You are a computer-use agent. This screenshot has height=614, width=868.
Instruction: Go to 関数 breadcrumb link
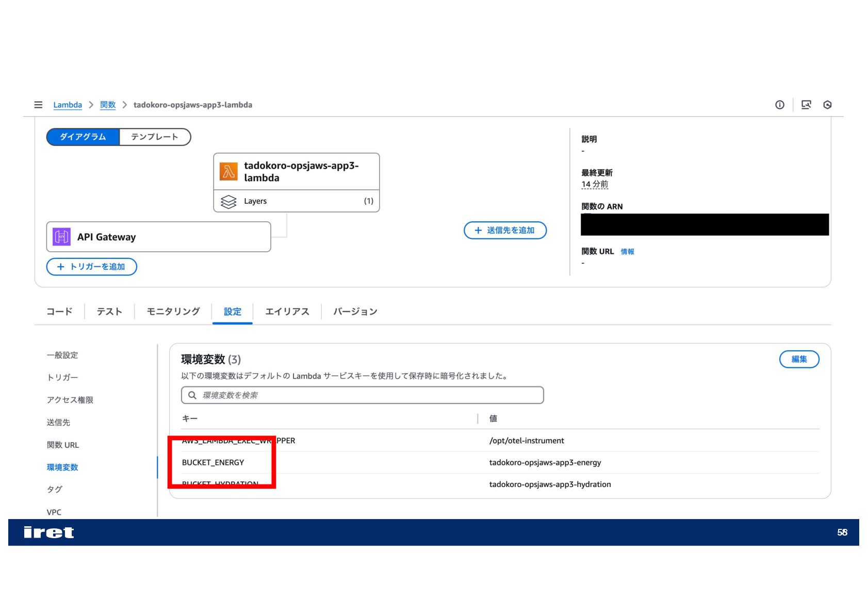[x=108, y=105]
